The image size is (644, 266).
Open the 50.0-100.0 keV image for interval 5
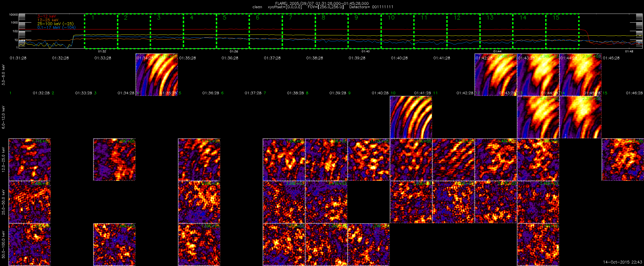pos(199,244)
